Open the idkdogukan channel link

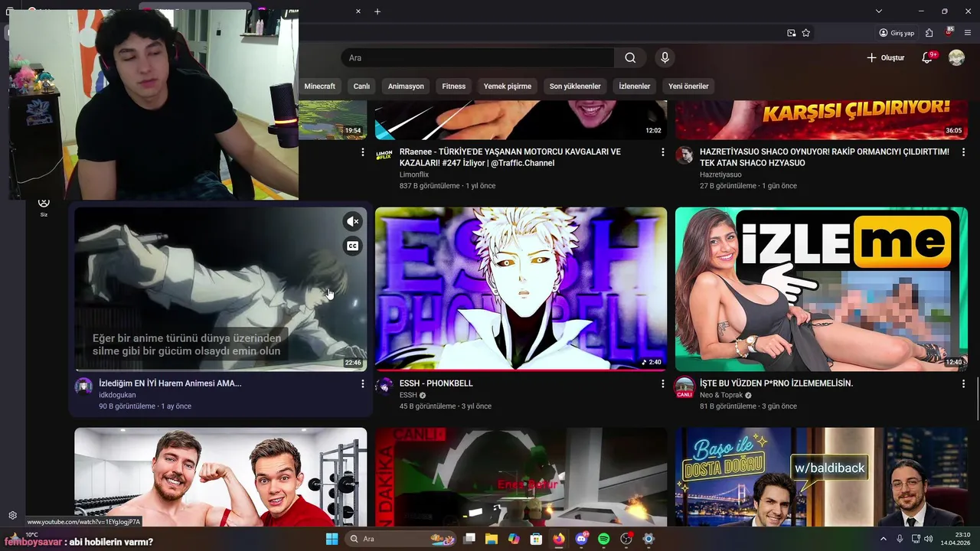point(117,395)
